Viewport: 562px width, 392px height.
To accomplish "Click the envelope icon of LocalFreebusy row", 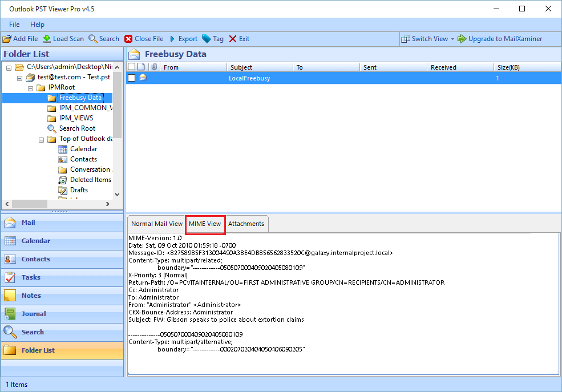I will click(x=143, y=78).
